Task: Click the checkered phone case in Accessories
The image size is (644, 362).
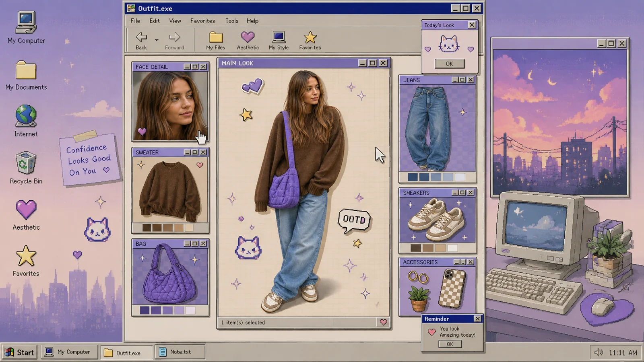Action: click(x=452, y=289)
